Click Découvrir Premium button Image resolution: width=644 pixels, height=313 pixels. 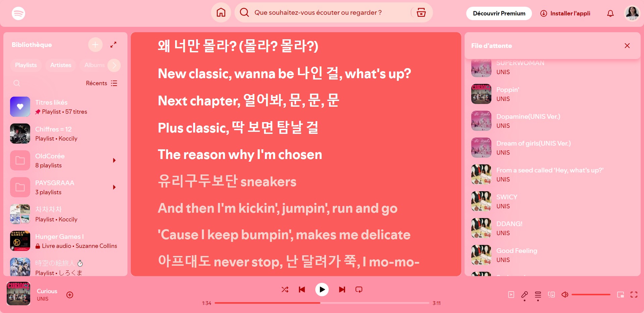click(499, 13)
